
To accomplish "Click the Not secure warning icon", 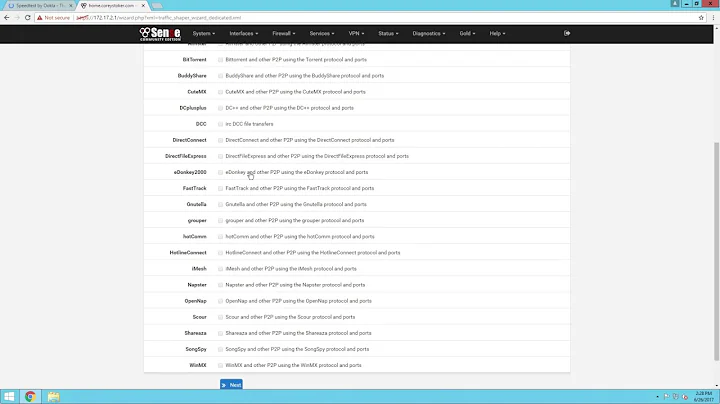I will point(39,17).
